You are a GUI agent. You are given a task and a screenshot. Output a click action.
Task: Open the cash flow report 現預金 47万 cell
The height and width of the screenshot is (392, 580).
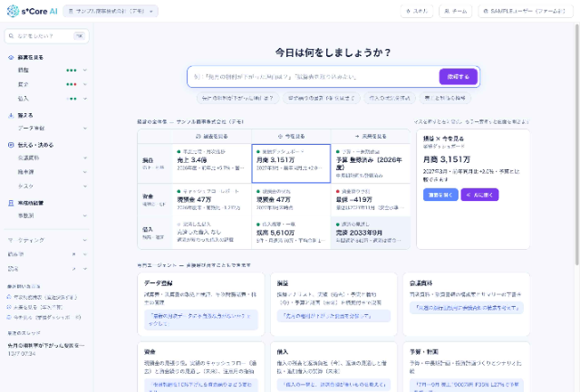coord(211,200)
